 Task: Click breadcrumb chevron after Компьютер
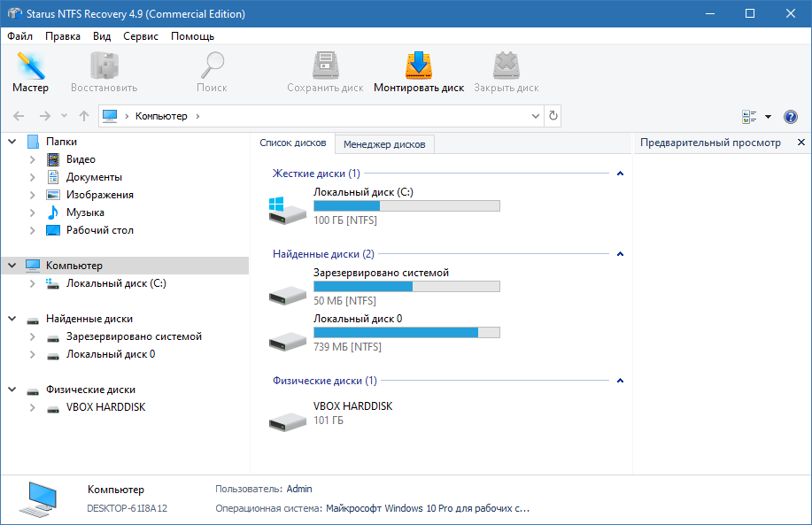(197, 116)
